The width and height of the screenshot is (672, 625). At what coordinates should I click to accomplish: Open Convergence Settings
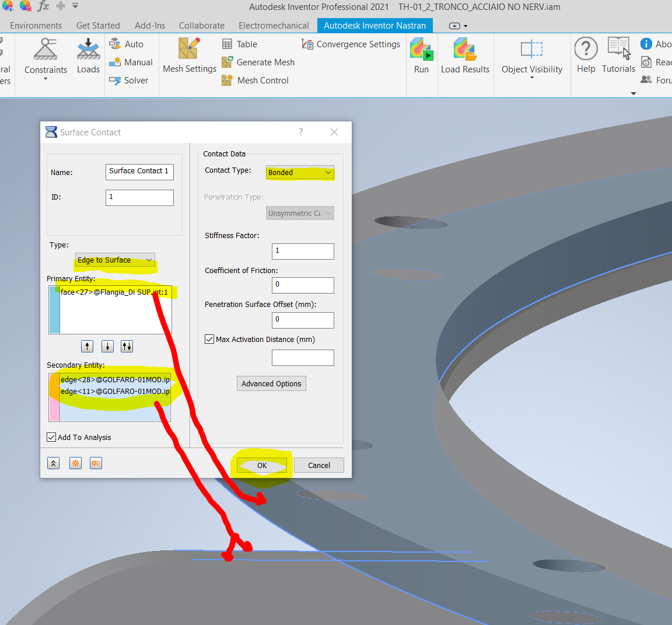[x=351, y=44]
